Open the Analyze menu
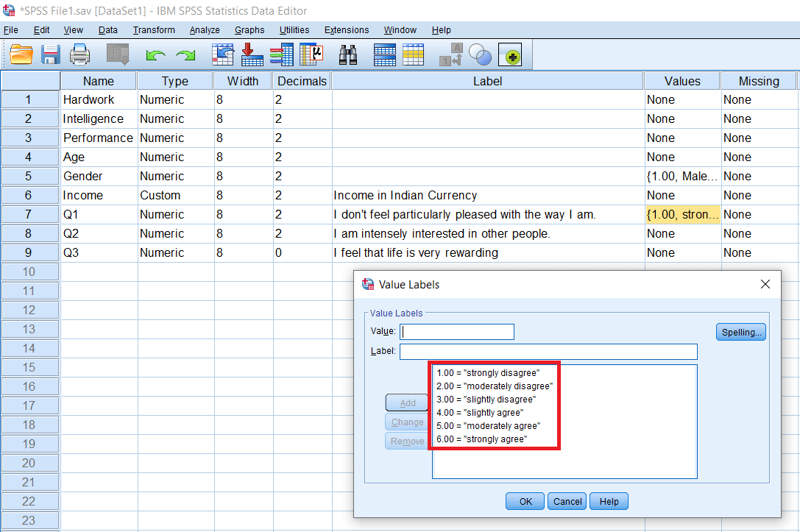This screenshot has width=800, height=532. [205, 30]
